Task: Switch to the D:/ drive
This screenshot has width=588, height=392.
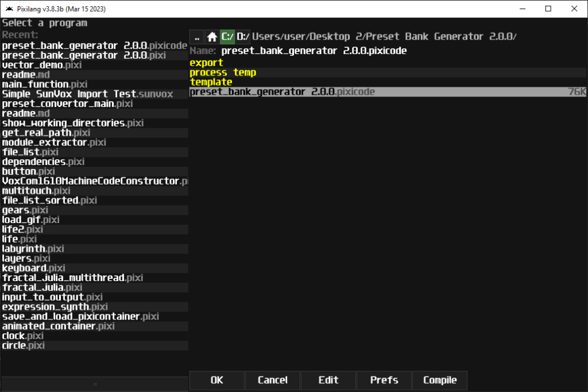Action: (243, 37)
